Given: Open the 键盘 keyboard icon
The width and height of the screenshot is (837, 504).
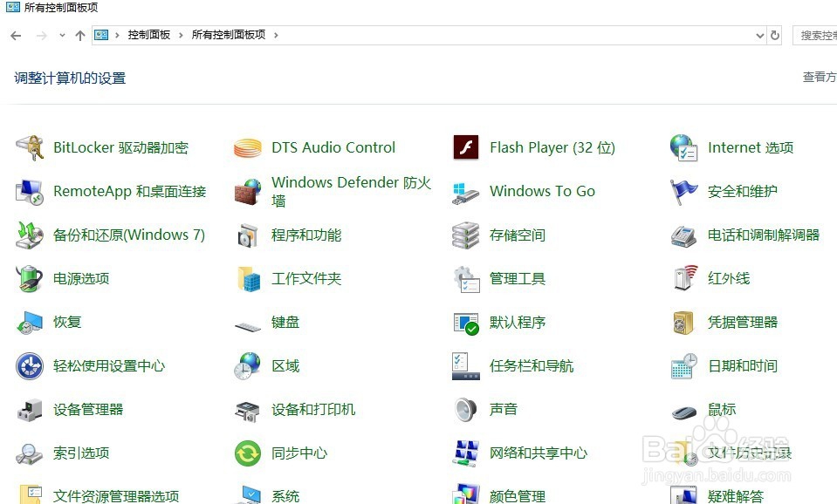Looking at the screenshot, I should 248,326.
